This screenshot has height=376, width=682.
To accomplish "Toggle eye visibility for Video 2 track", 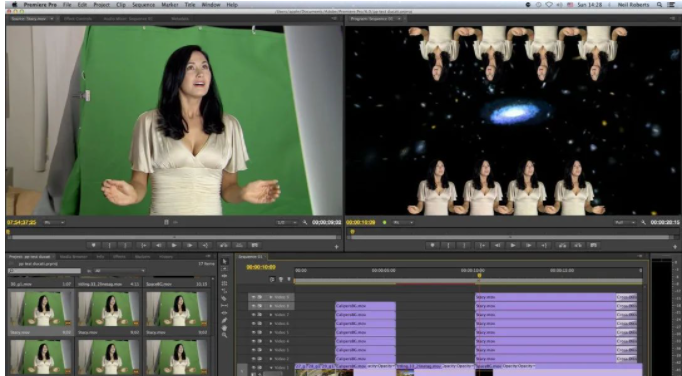I will coord(254,359).
